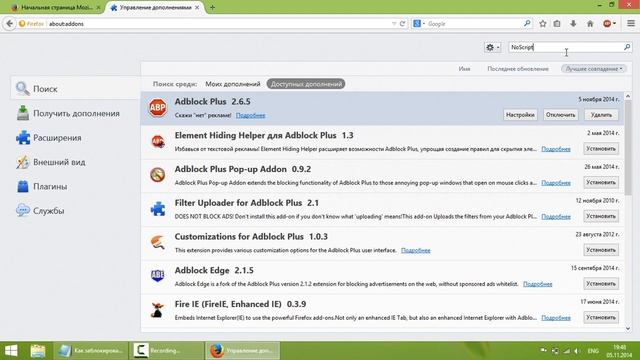Open 'Подробнее' link for Adblock Edge
Screen dimensions: 640x360
tap(538, 284)
